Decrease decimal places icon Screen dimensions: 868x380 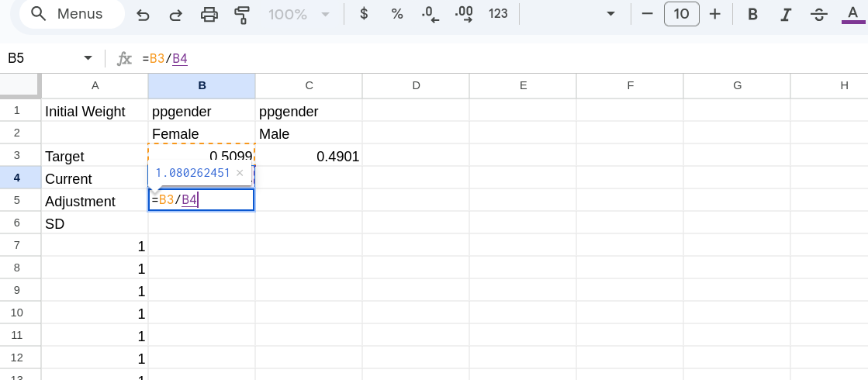pyautogui.click(x=430, y=14)
